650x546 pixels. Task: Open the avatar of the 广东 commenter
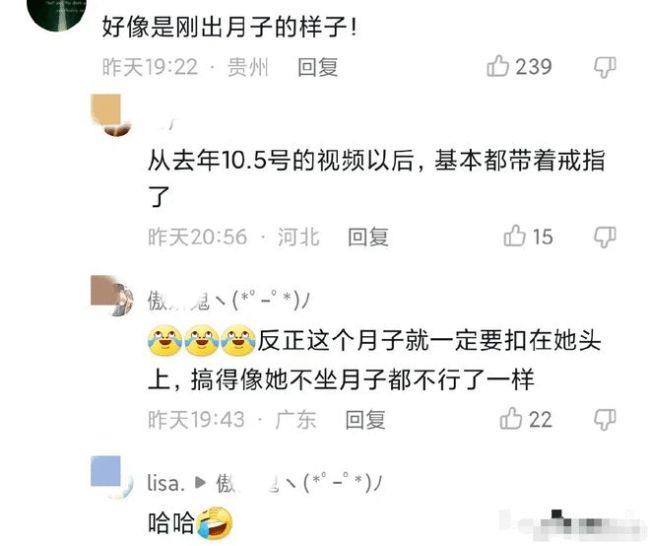112,295
